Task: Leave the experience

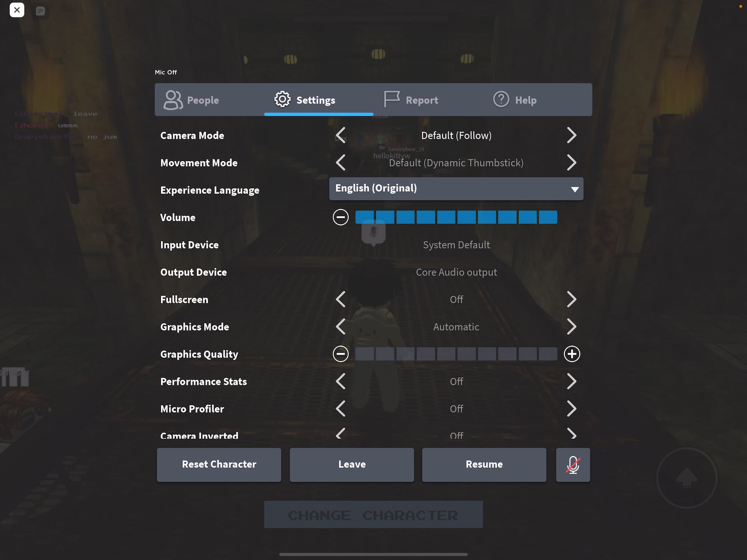Action: (352, 465)
